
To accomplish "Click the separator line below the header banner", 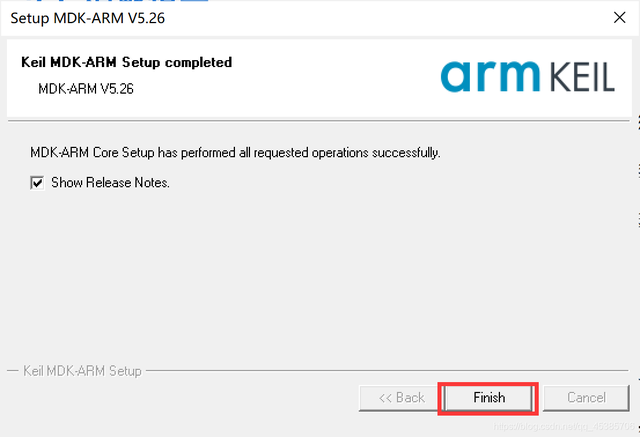I will pyautogui.click(x=319, y=121).
